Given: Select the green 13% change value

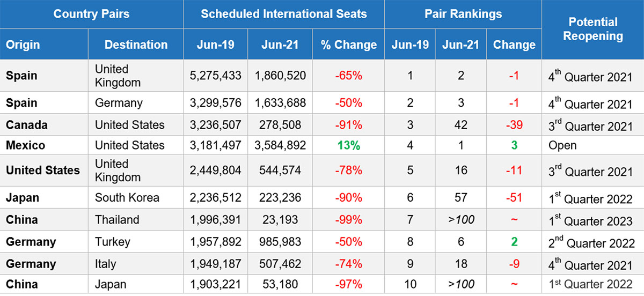Looking at the screenshot, I should point(348,145).
